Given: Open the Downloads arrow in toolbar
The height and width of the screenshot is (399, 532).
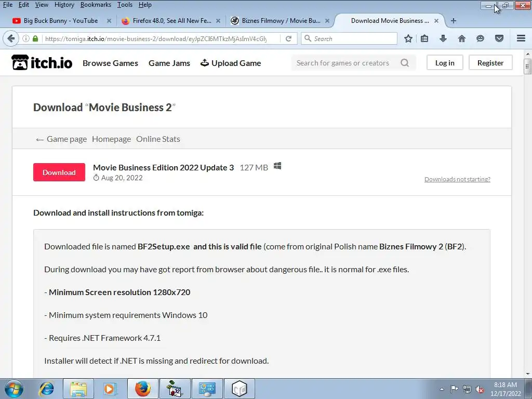Looking at the screenshot, I should coord(443,38).
